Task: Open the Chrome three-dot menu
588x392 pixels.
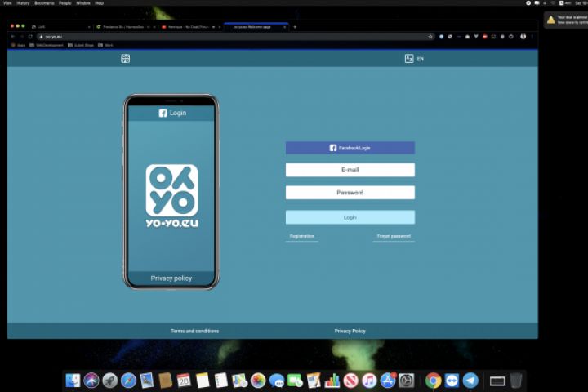Action: click(532, 37)
